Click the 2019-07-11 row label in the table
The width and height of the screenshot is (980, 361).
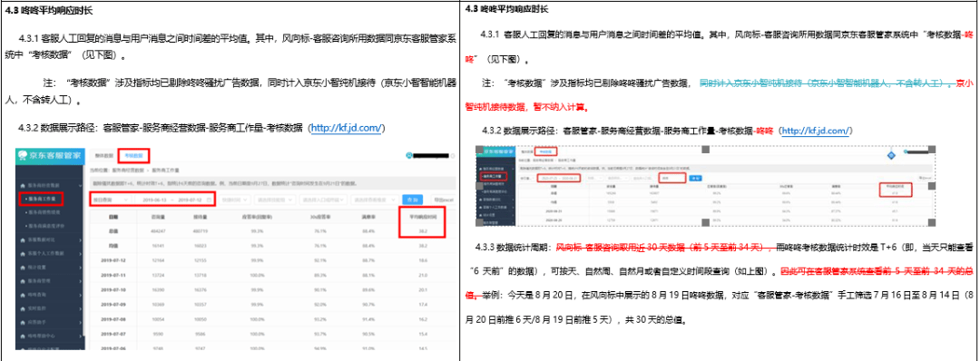click(x=113, y=274)
